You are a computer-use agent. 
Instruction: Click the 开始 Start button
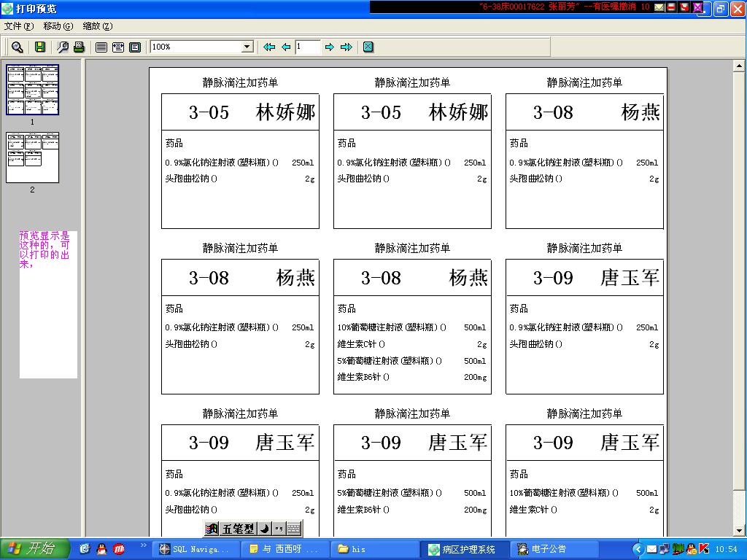(35, 549)
